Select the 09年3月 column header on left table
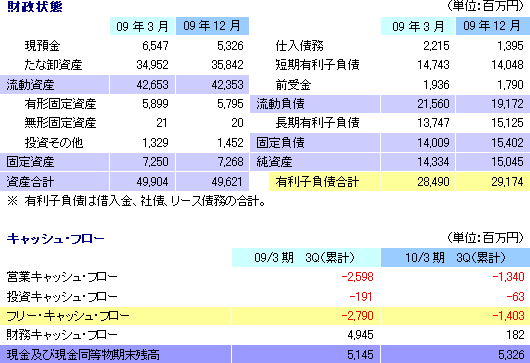The image size is (530, 363). click(x=142, y=26)
